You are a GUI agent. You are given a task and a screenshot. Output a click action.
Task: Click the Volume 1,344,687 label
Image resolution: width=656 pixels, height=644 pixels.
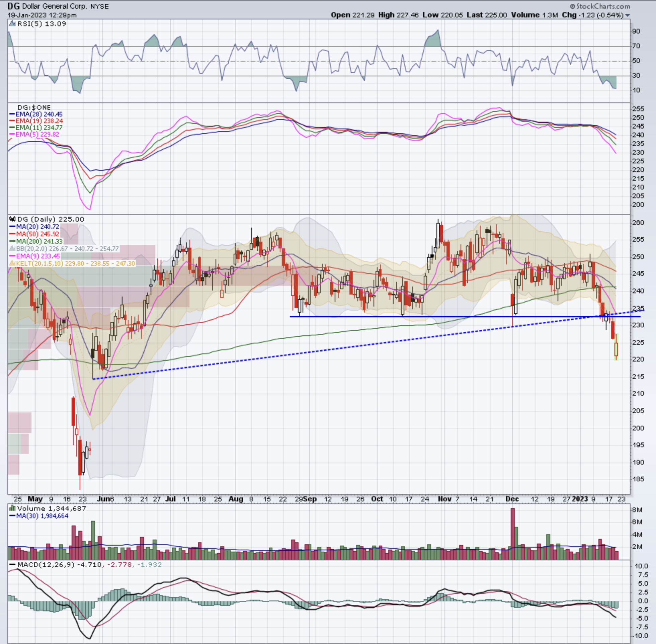[52, 508]
